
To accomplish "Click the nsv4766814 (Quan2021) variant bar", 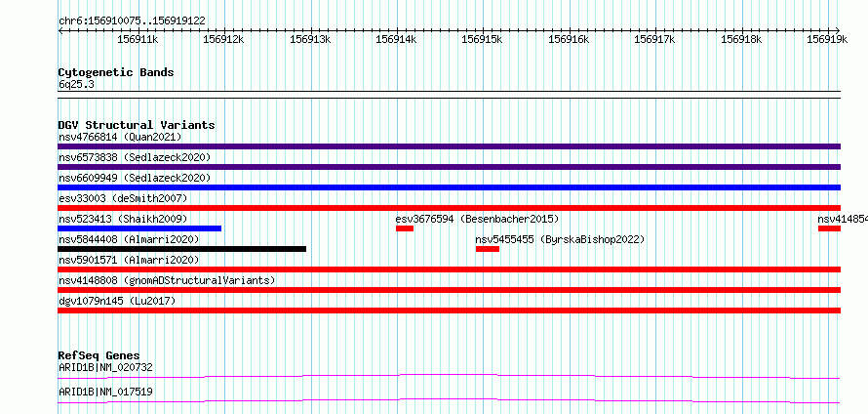I will [x=449, y=146].
